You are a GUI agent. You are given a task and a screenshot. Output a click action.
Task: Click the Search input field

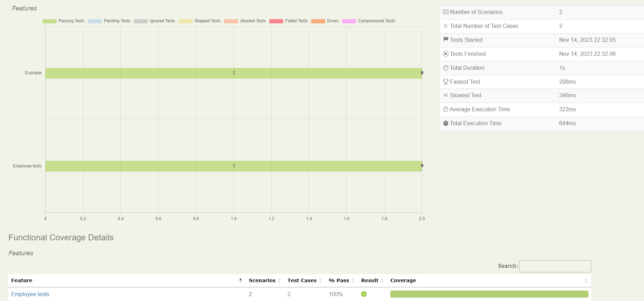555,266
